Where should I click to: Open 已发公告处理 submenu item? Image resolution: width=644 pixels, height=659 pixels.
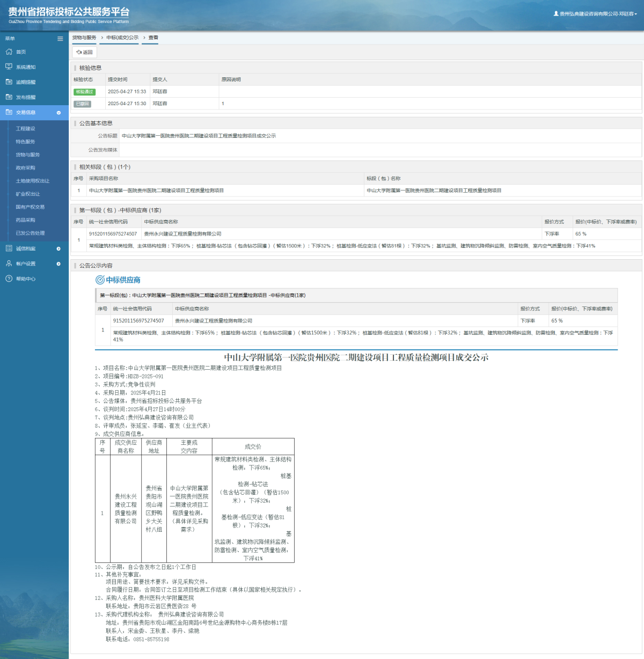[30, 233]
